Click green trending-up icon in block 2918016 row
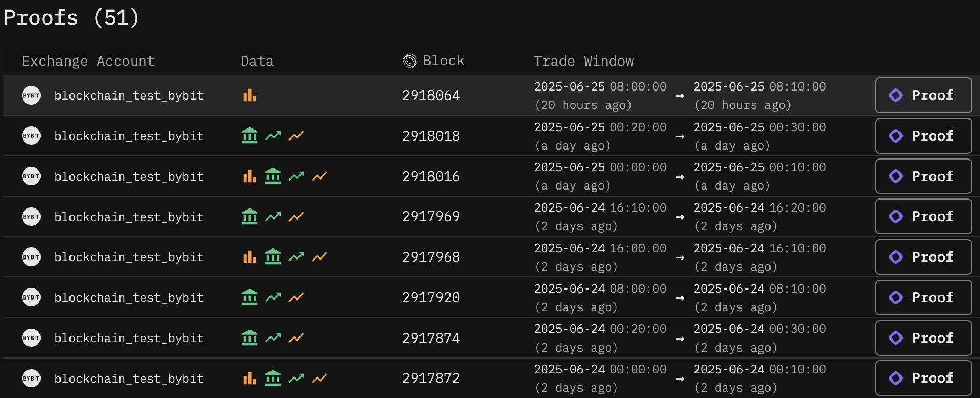The height and width of the screenshot is (398, 980). pos(296,176)
